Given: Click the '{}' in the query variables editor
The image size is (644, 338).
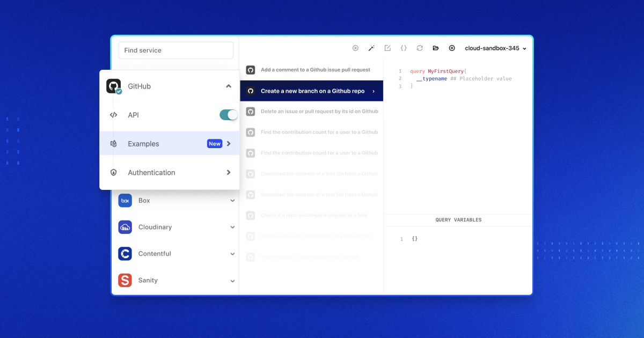Looking at the screenshot, I should (414, 239).
